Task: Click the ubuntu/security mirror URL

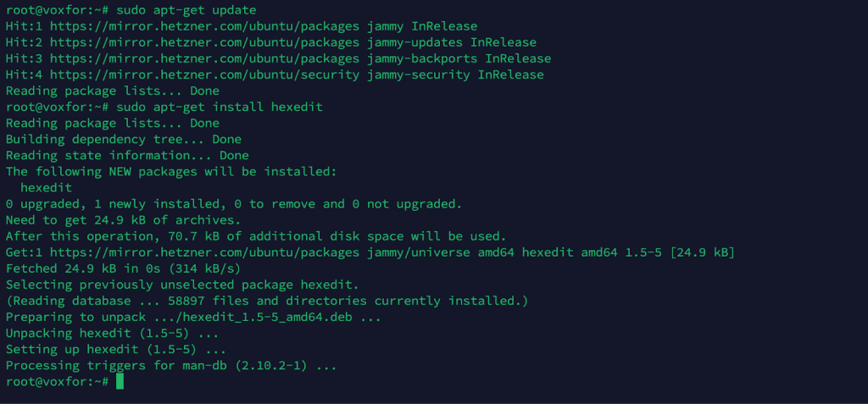Action: tap(204, 75)
